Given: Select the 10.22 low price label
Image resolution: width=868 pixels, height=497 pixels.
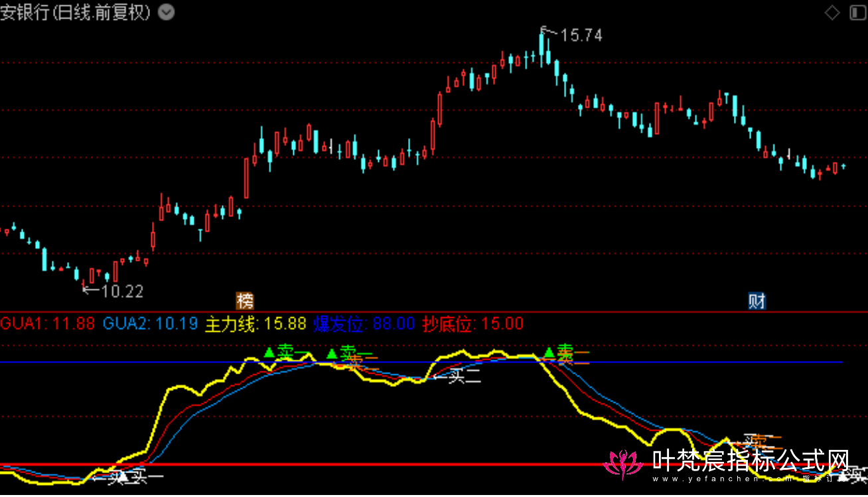Looking at the screenshot, I should pyautogui.click(x=123, y=291).
